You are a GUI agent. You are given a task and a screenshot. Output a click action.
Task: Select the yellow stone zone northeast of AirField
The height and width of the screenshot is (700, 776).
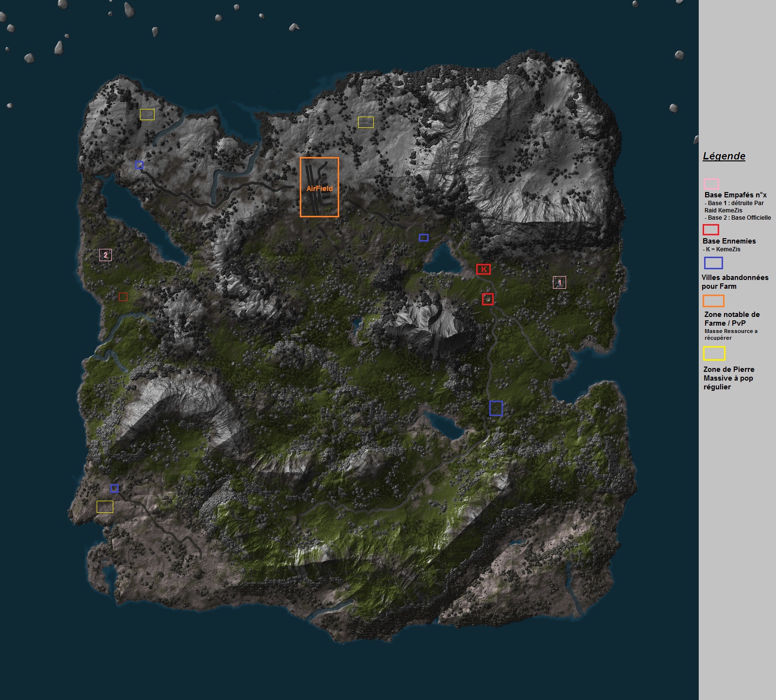(x=366, y=122)
